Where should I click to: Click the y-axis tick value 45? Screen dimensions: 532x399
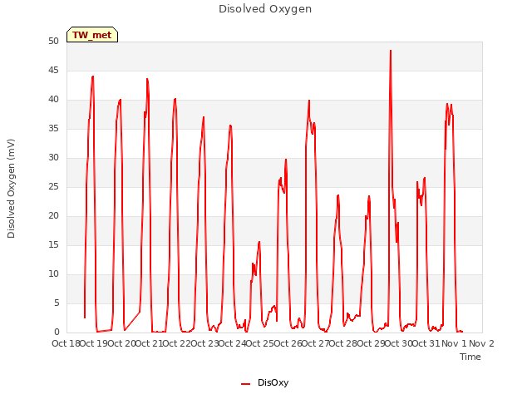(x=53, y=70)
